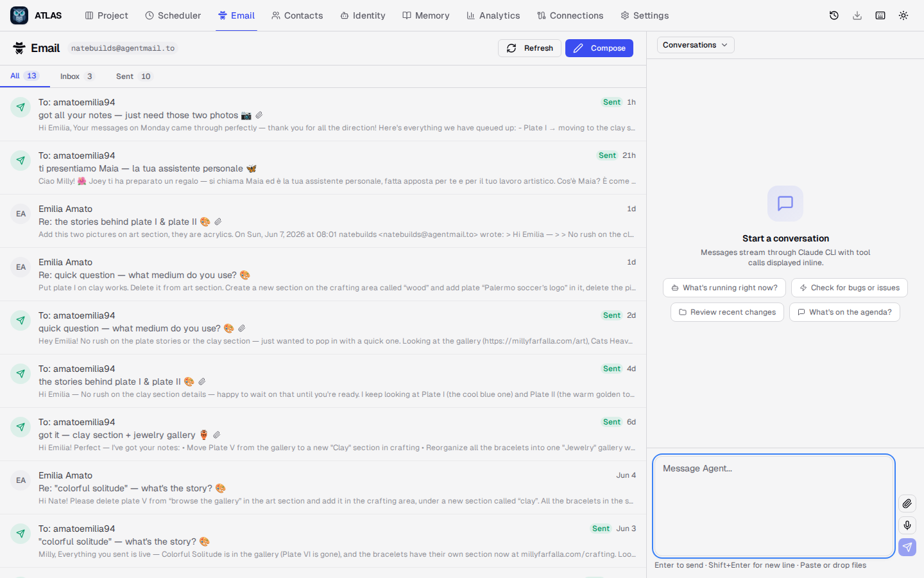This screenshot has height=578, width=924.
Task: Open the Project tab
Action: (107, 15)
